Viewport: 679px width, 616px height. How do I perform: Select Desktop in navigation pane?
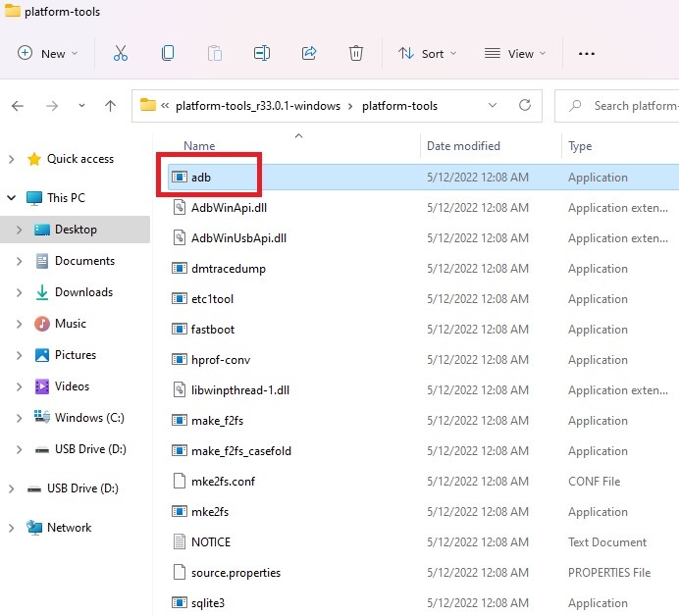tap(76, 230)
